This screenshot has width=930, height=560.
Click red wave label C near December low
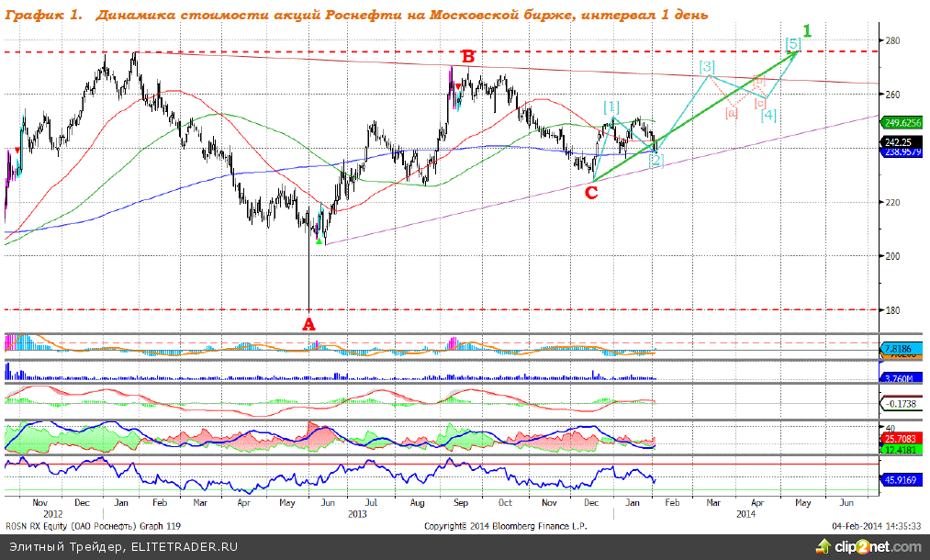(x=591, y=193)
